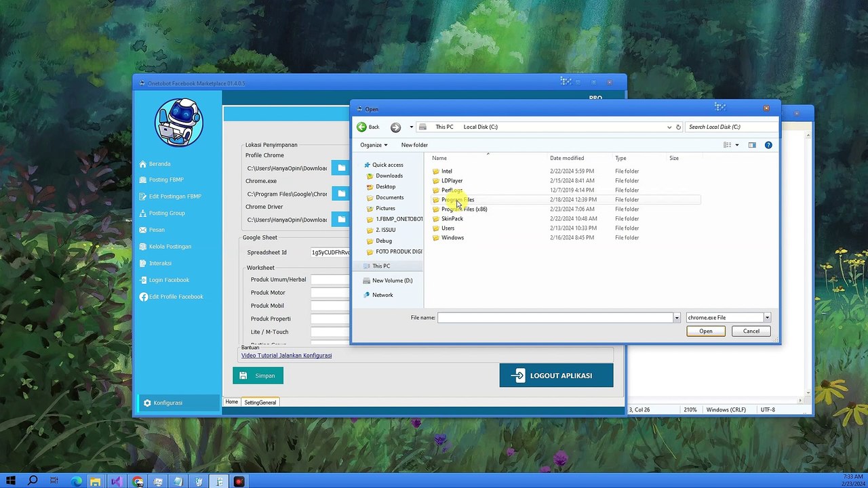Click the Spreadsheet Id field

pos(330,253)
